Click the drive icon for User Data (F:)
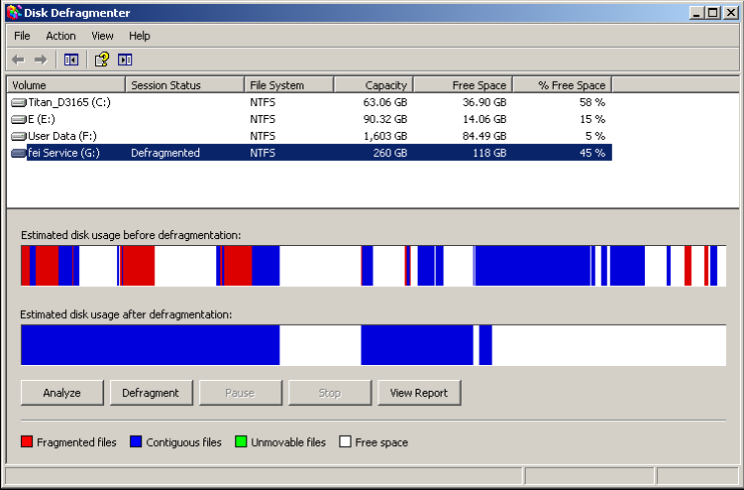Image resolution: width=744 pixels, height=490 pixels. click(19, 137)
